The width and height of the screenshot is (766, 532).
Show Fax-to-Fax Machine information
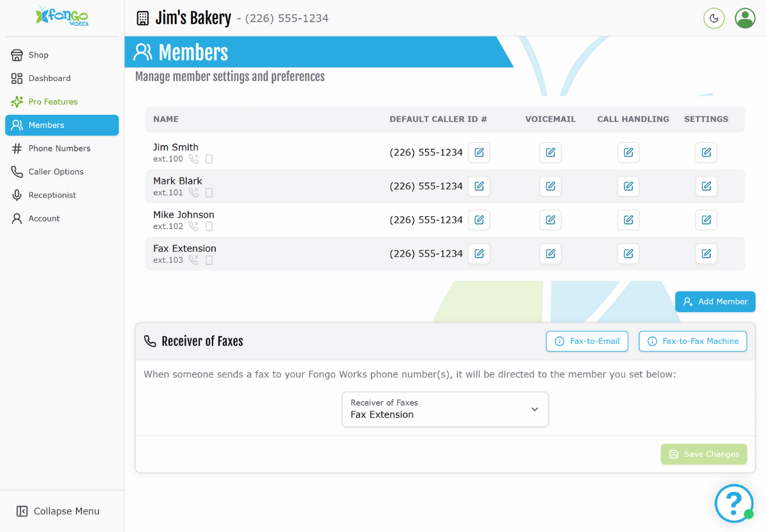693,341
